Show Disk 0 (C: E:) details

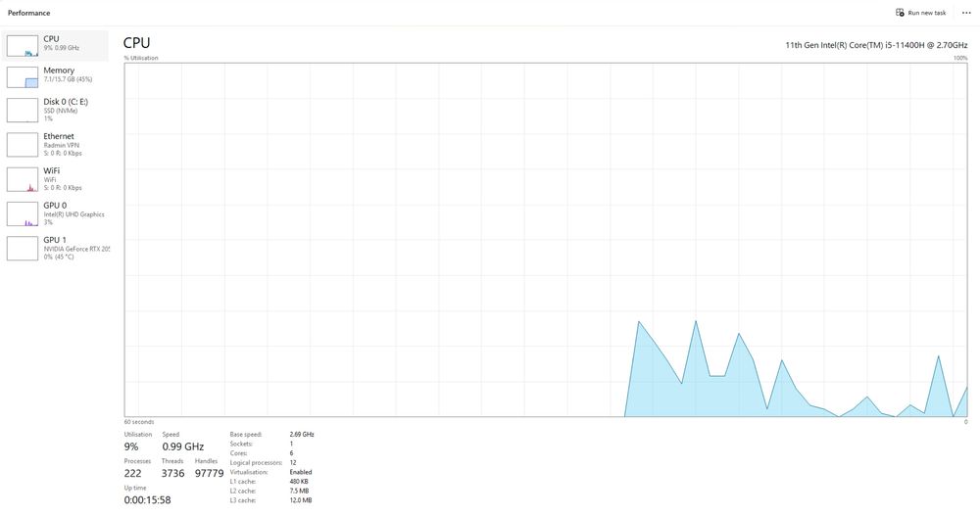pyautogui.click(x=55, y=110)
